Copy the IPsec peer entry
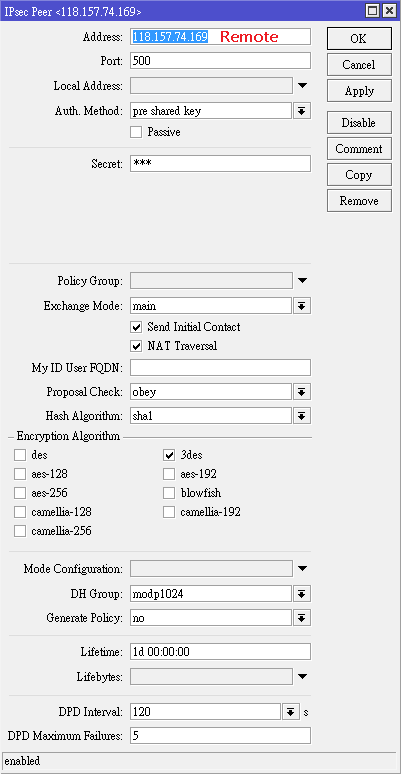Image resolution: width=401 pixels, height=774 pixels. click(359, 175)
